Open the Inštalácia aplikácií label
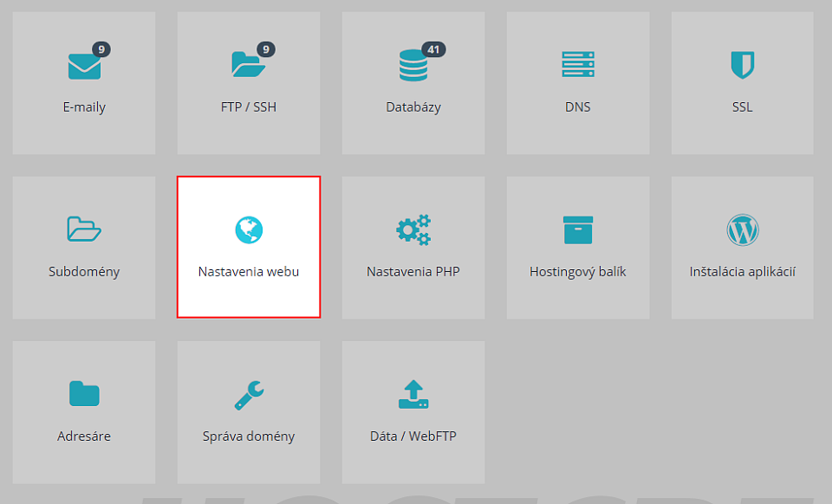832x504 pixels. [x=743, y=272]
